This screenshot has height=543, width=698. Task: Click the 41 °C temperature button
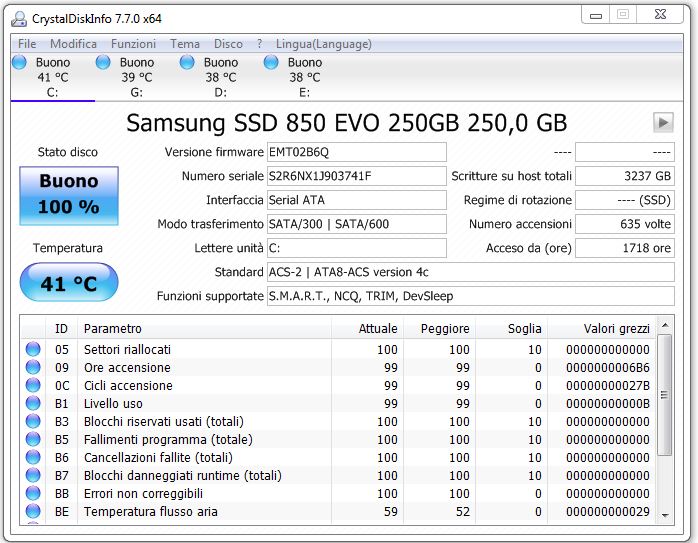(x=69, y=283)
